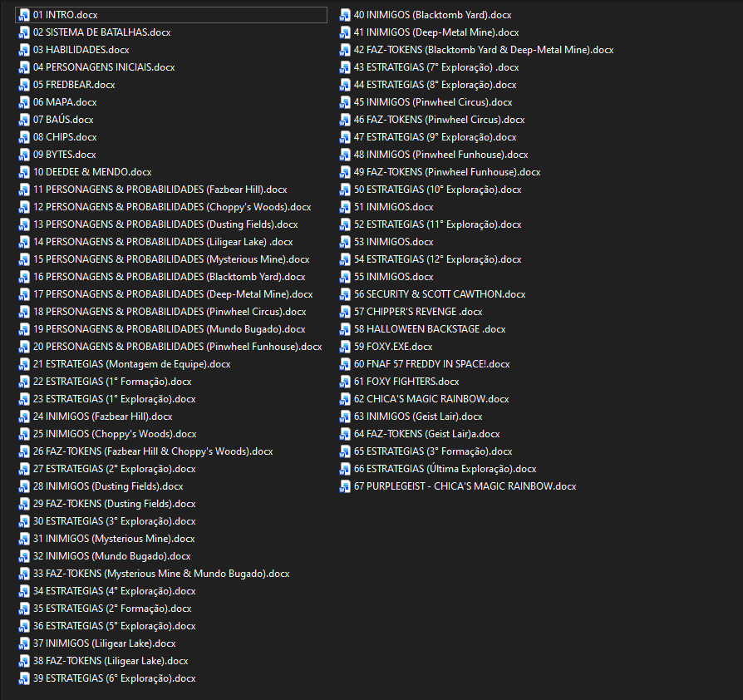Click the Word icon of 29 FAZ-TOKENS Dusting Fields

[x=24, y=504]
